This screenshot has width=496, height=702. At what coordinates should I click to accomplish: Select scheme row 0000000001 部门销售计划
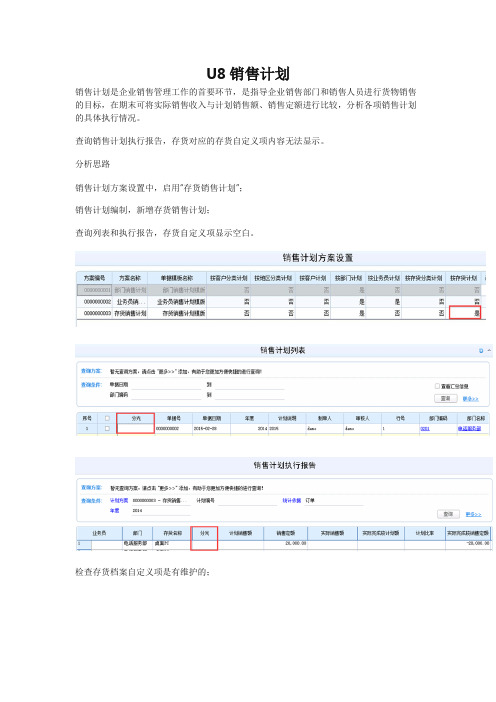279,290
